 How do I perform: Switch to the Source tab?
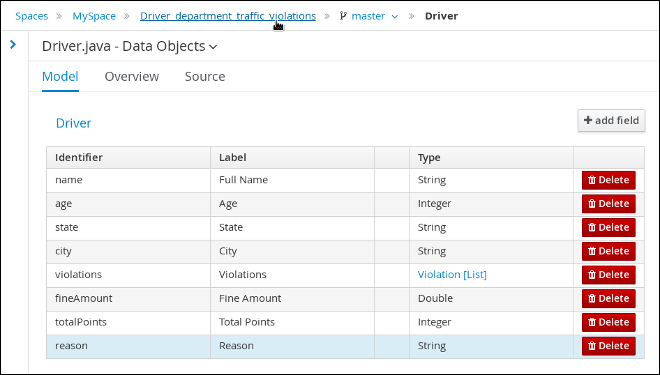coord(205,77)
